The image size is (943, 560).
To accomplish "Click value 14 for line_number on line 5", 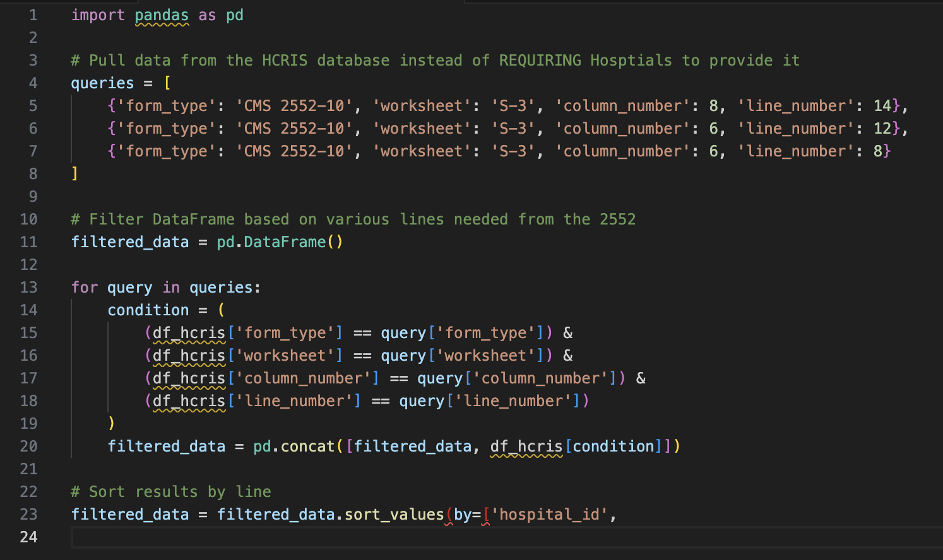I will coord(882,106).
